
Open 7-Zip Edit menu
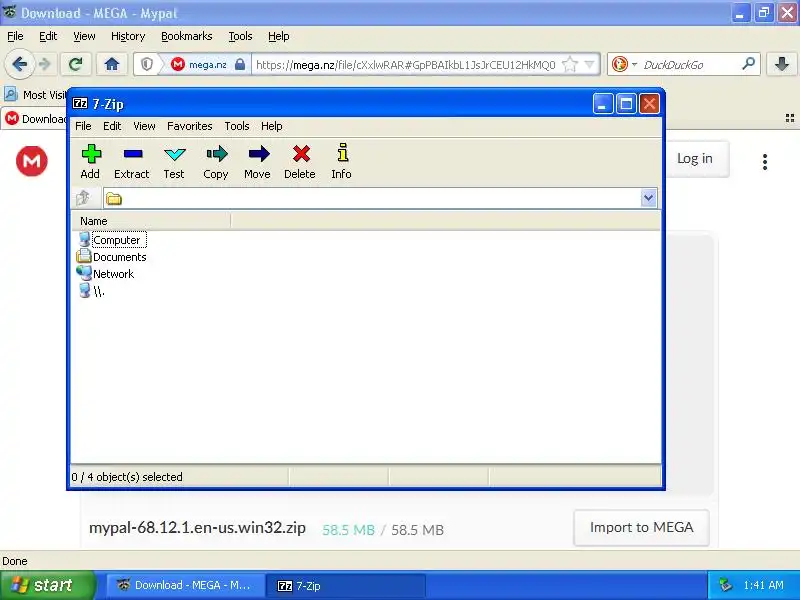pyautogui.click(x=112, y=126)
